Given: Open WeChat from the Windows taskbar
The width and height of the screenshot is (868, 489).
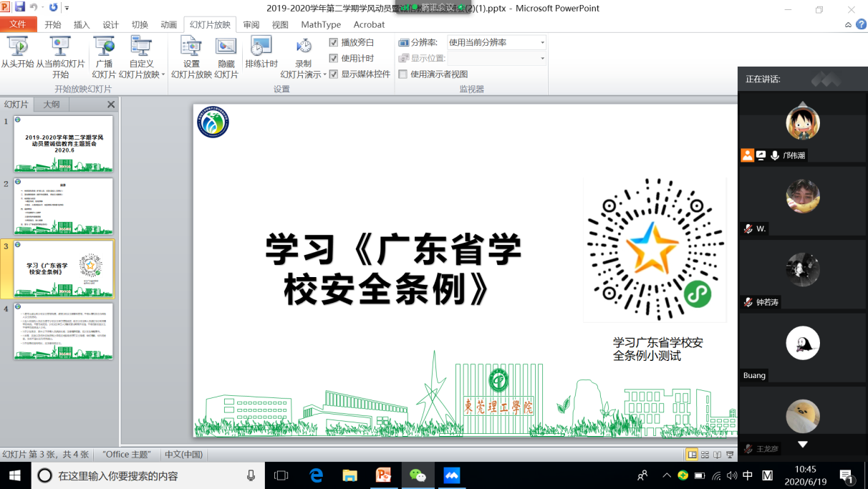Looking at the screenshot, I should (x=418, y=475).
